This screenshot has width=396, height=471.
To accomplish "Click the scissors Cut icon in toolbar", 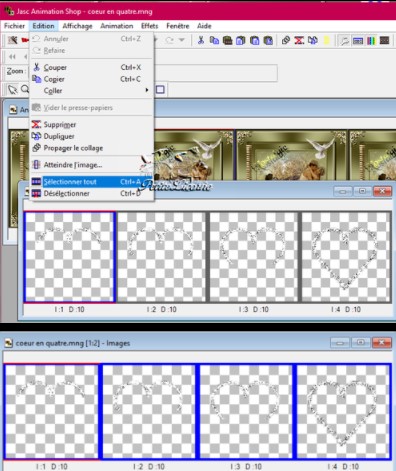I will [201, 41].
